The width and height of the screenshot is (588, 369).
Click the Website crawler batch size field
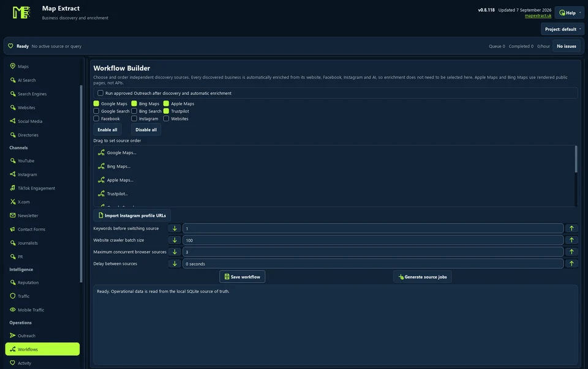[x=373, y=240]
